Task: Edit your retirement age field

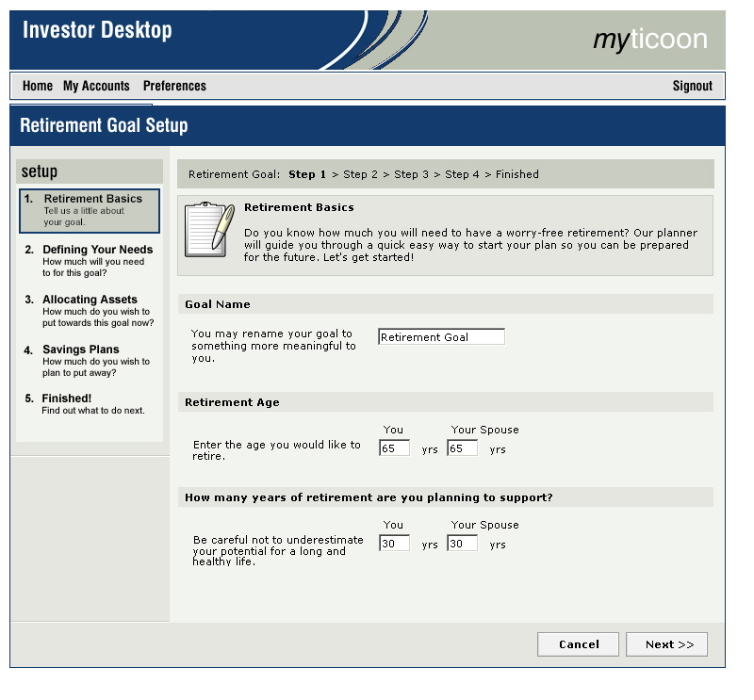Action: click(x=394, y=448)
